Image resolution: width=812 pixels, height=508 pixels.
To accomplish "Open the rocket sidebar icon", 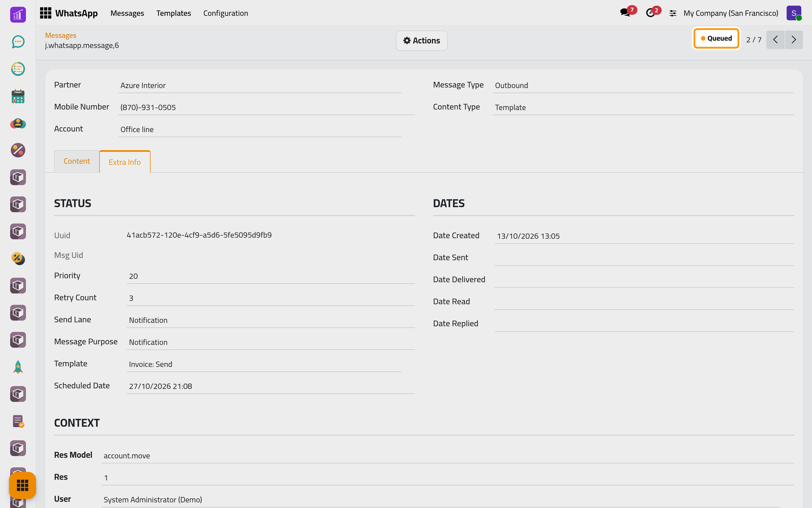I will point(18,367).
